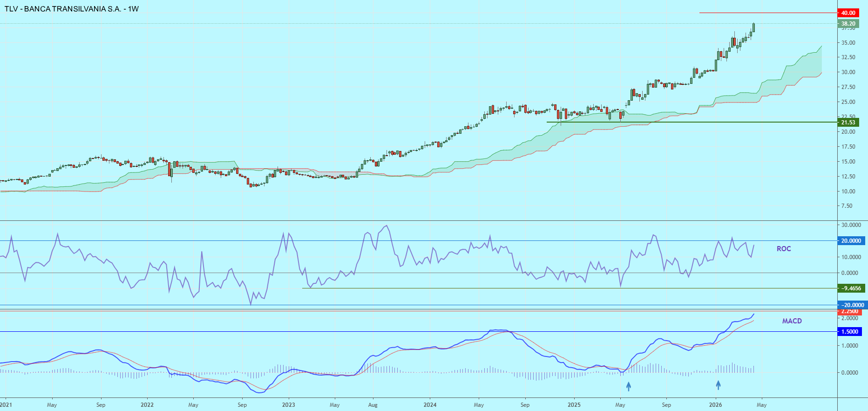Viewport: 868px width, 411px height.
Task: Click the Aug label on time axis
Action: tap(373, 404)
